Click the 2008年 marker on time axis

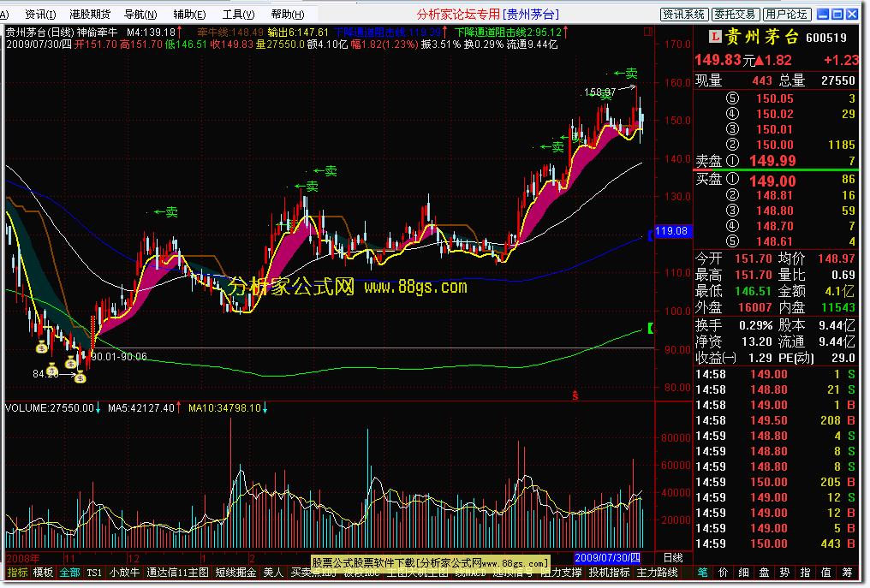point(23,558)
